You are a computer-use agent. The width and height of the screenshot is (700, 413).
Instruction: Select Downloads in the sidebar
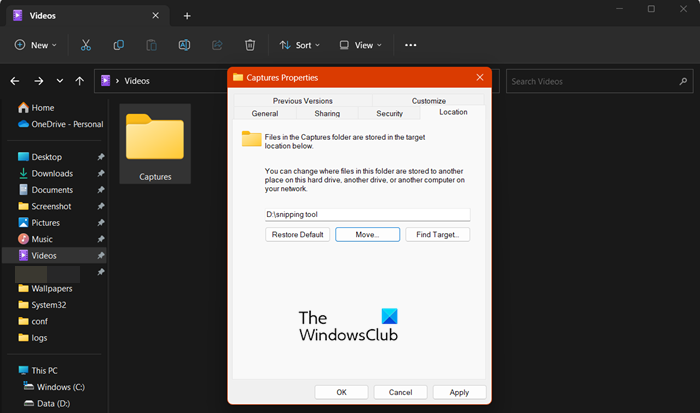point(52,173)
